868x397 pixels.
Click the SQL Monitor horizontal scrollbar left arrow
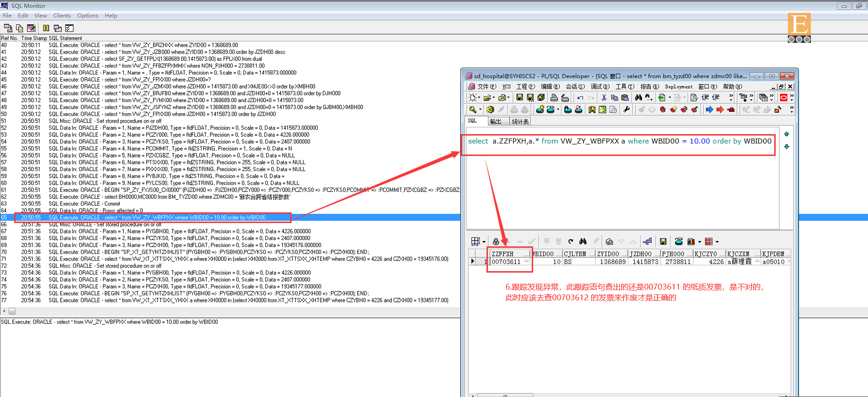(x=4, y=311)
